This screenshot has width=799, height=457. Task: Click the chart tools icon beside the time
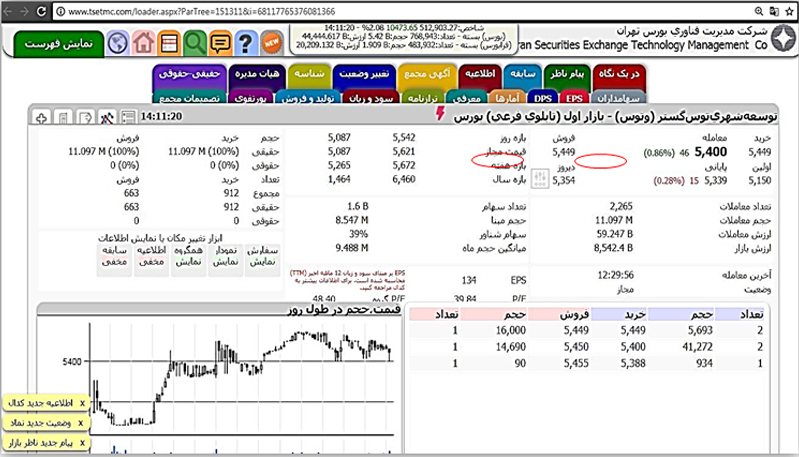tap(109, 118)
